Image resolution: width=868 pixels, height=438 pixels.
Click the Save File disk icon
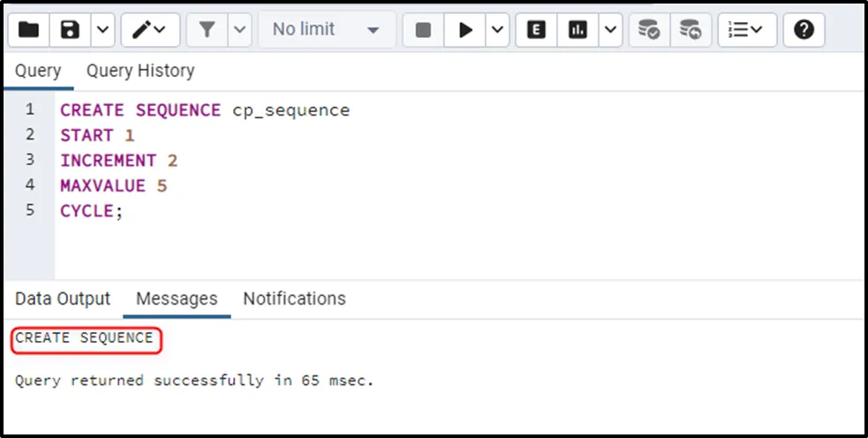pyautogui.click(x=71, y=30)
